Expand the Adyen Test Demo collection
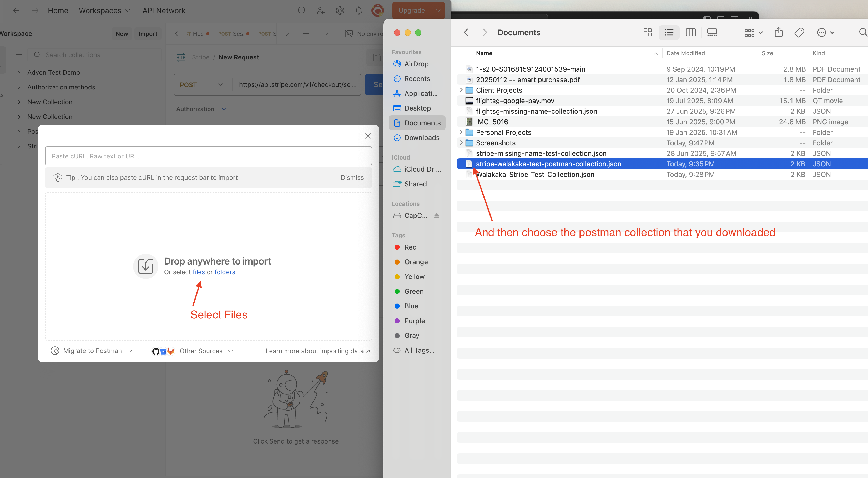The width and height of the screenshot is (868, 478). point(19,72)
